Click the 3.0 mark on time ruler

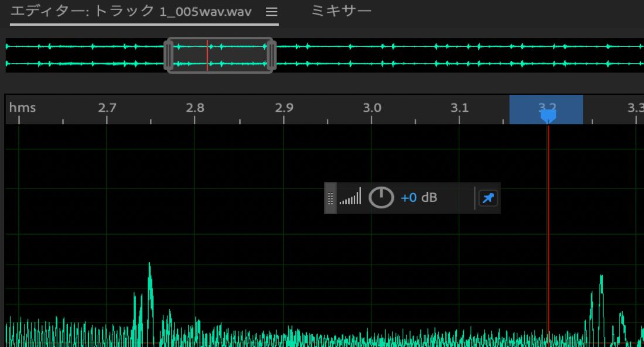(x=372, y=108)
